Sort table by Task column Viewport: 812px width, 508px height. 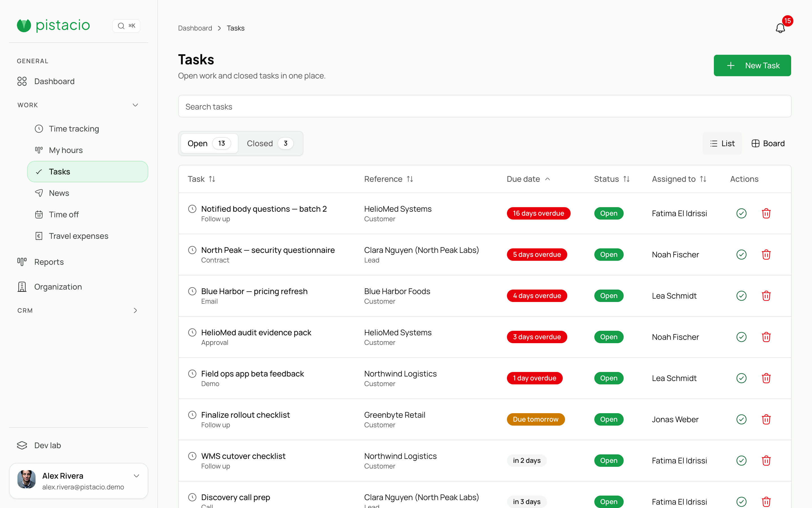(x=201, y=179)
